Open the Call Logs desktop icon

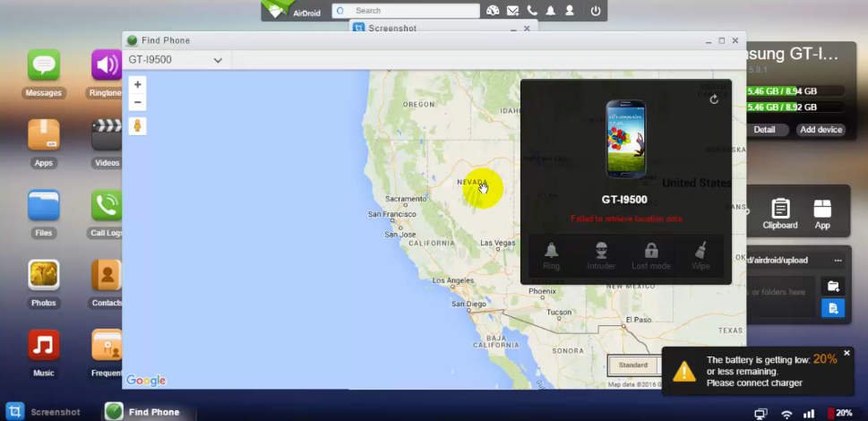click(x=107, y=205)
